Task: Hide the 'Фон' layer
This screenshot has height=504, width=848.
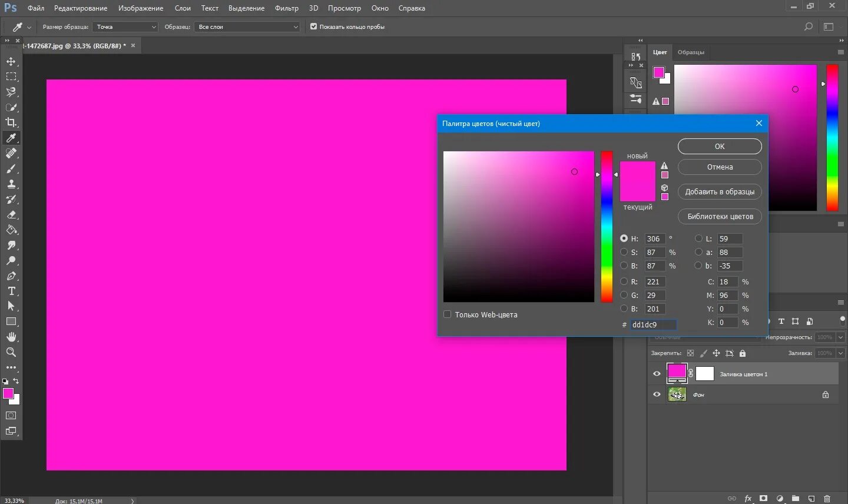Action: point(657,394)
